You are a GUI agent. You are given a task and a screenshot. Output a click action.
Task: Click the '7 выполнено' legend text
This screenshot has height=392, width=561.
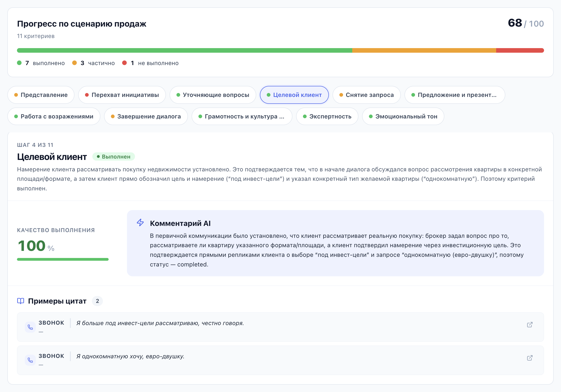[x=45, y=63]
